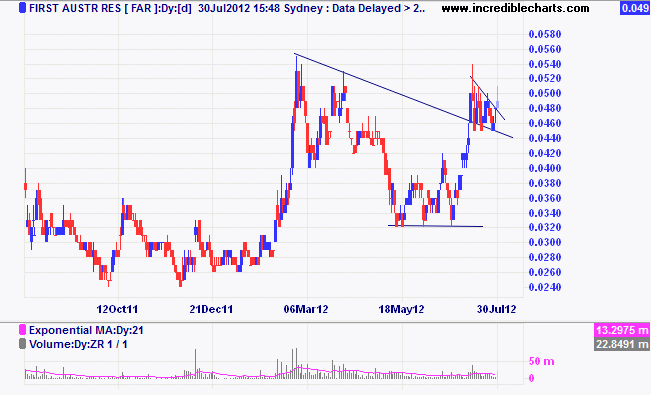Click the 0.0520 price axis label

[x=545, y=78]
